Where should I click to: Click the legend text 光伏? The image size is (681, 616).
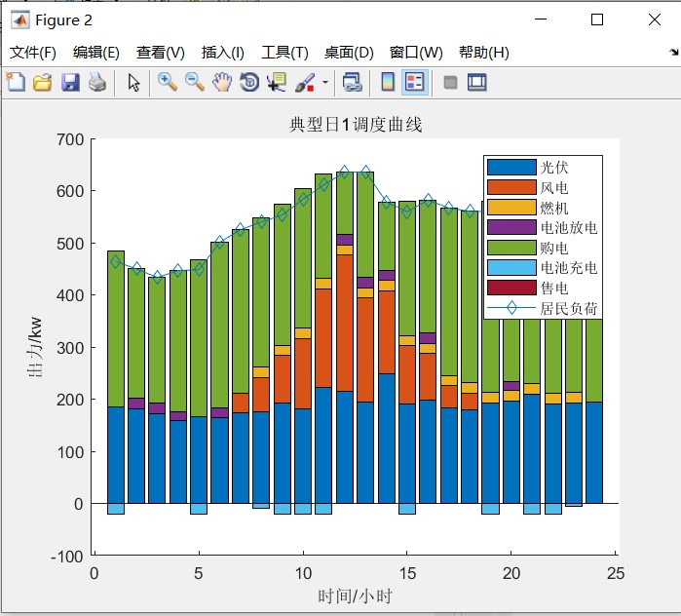pos(554,168)
